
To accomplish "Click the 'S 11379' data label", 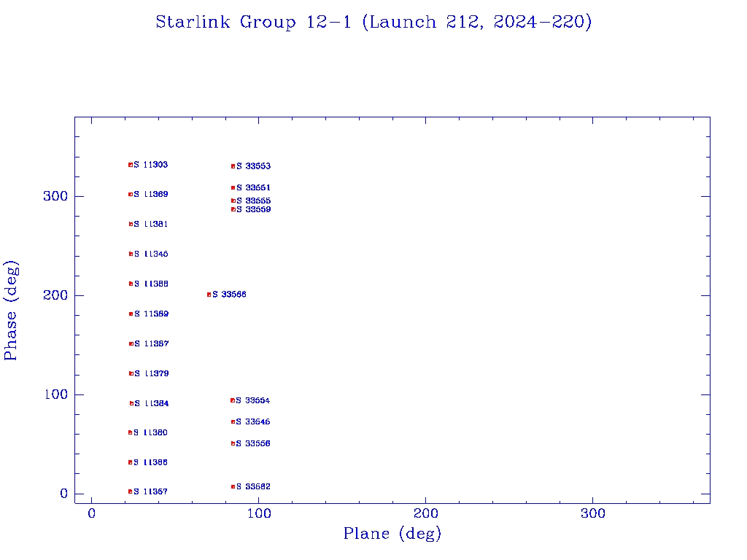I will pos(152,374).
